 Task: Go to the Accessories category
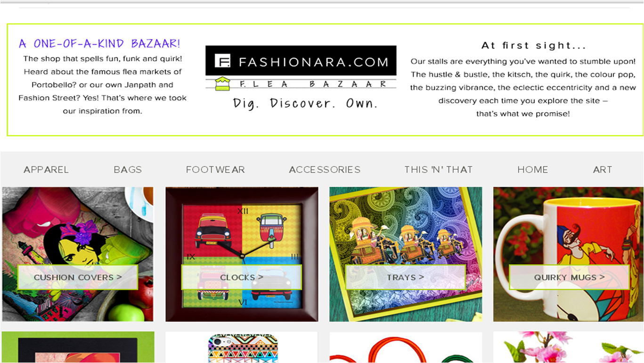pyautogui.click(x=325, y=170)
